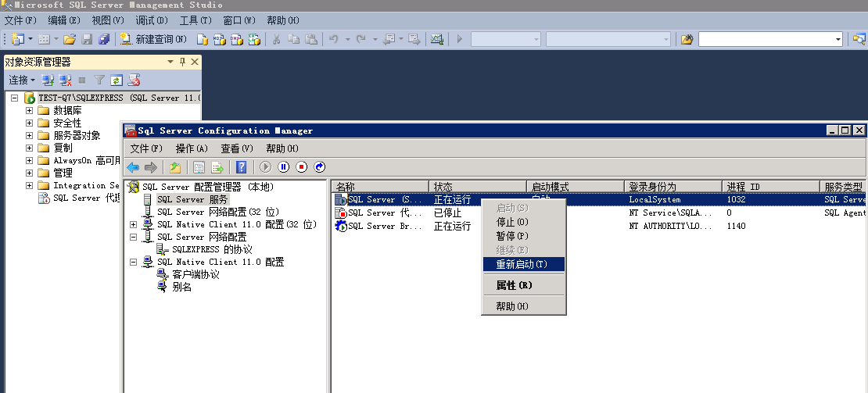The height and width of the screenshot is (393, 868).
Task: Expand SQL Native Client 11.0 配置(32 位)
Action: [133, 224]
